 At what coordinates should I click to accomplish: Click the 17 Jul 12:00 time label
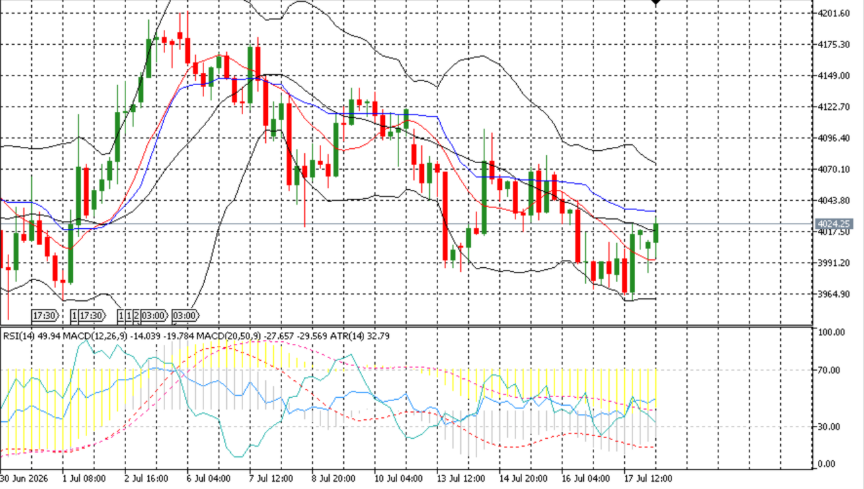[647, 479]
